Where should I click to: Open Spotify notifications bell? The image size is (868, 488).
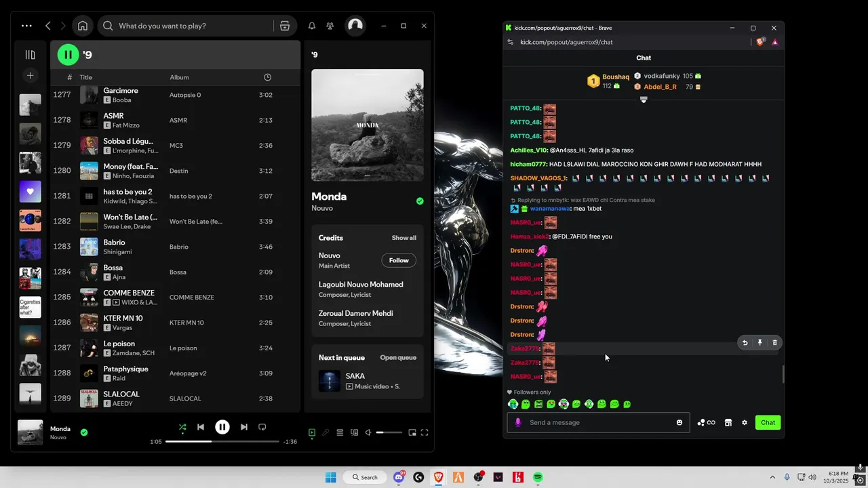tap(312, 26)
